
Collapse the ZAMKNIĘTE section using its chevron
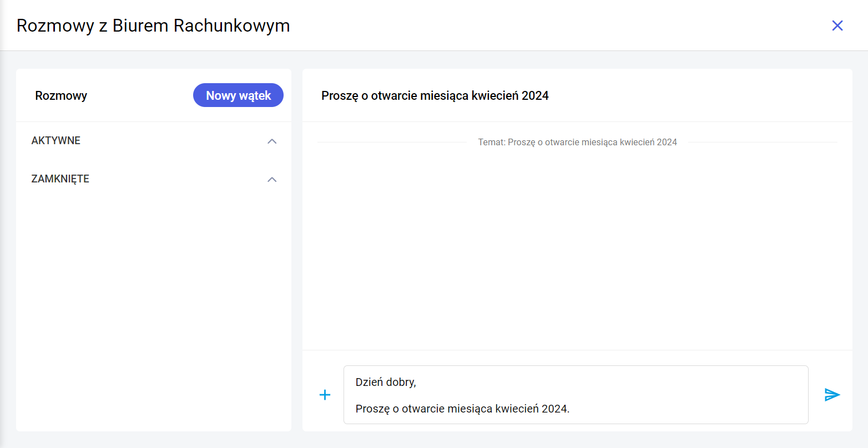coord(272,180)
